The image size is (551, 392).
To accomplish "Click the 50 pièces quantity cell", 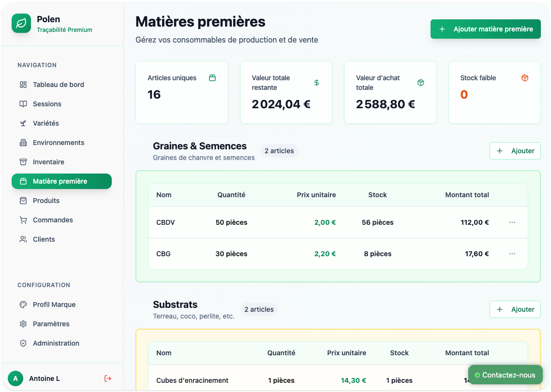I will point(231,222).
